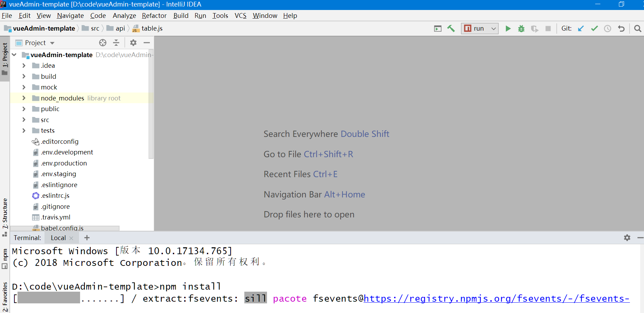Open the Help menu
644x313 pixels.
point(290,16)
